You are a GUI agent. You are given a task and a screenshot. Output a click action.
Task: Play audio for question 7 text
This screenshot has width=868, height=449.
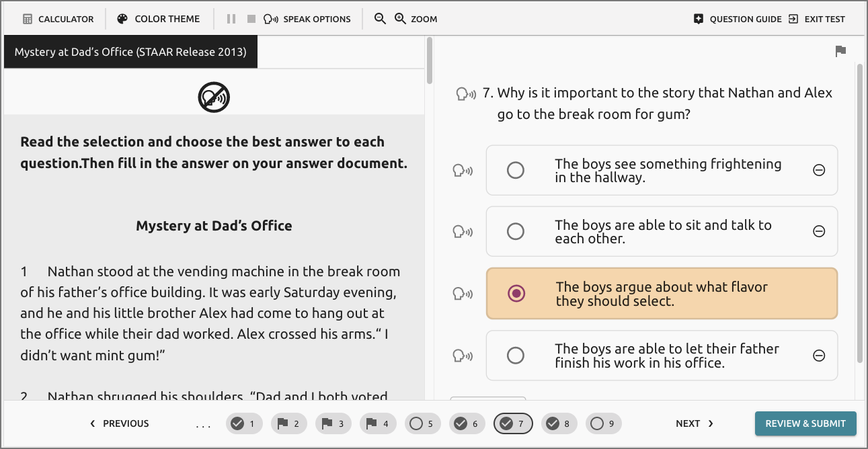[x=466, y=94]
